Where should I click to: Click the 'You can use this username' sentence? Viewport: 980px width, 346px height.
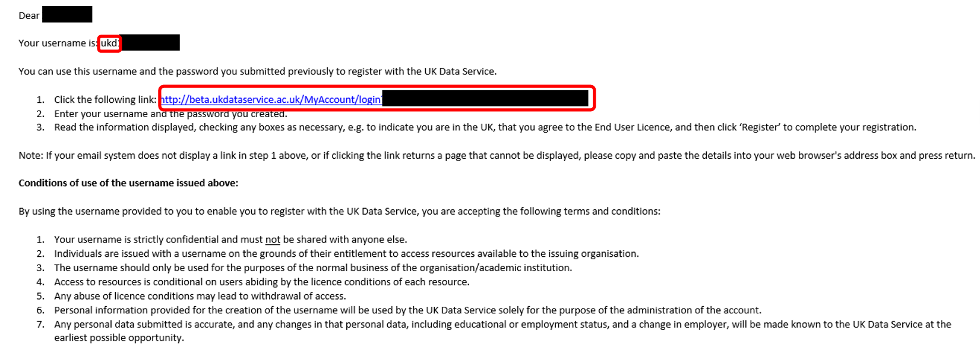[x=257, y=71]
